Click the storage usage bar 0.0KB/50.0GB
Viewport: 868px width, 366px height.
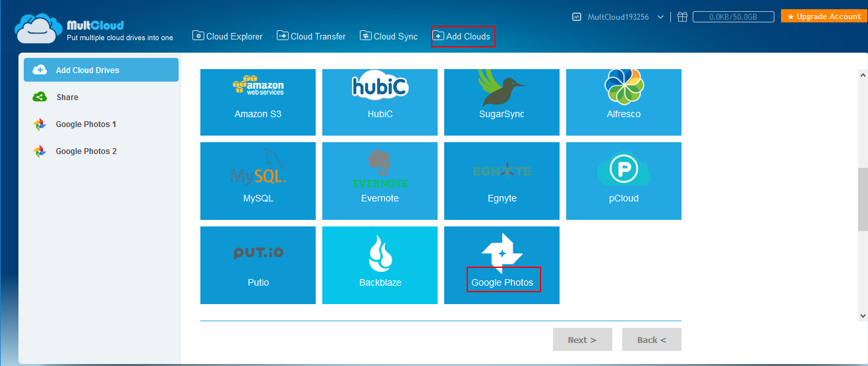[734, 17]
